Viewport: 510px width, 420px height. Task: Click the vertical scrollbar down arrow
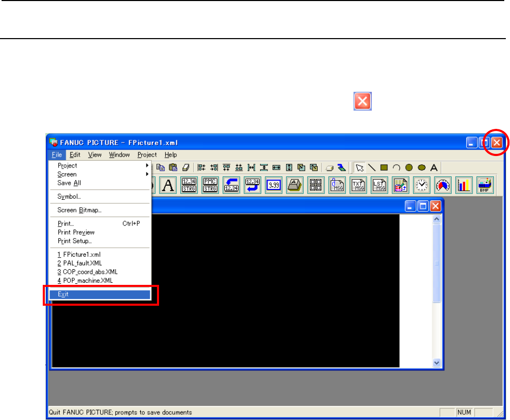pyautogui.click(x=436, y=363)
